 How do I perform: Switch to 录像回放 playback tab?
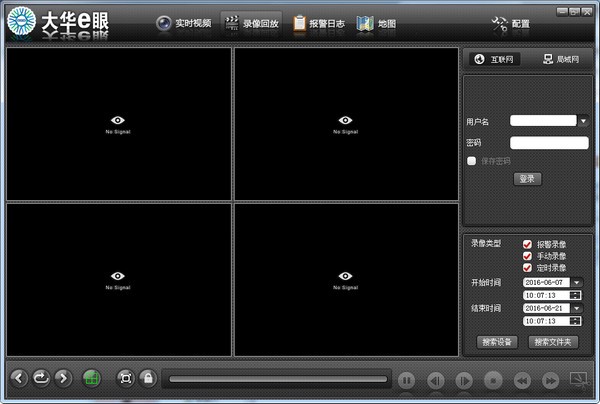(x=251, y=23)
